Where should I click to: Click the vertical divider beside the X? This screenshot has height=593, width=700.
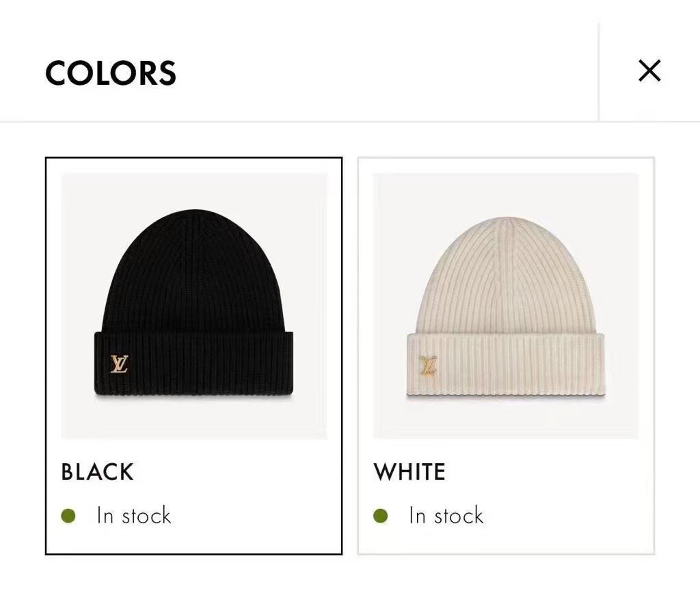tap(599, 72)
